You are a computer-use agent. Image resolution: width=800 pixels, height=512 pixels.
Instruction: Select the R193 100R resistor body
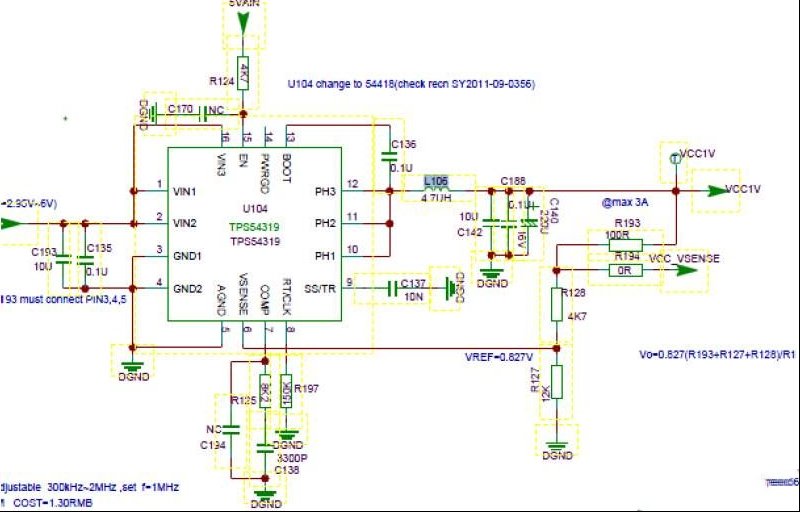[626, 245]
